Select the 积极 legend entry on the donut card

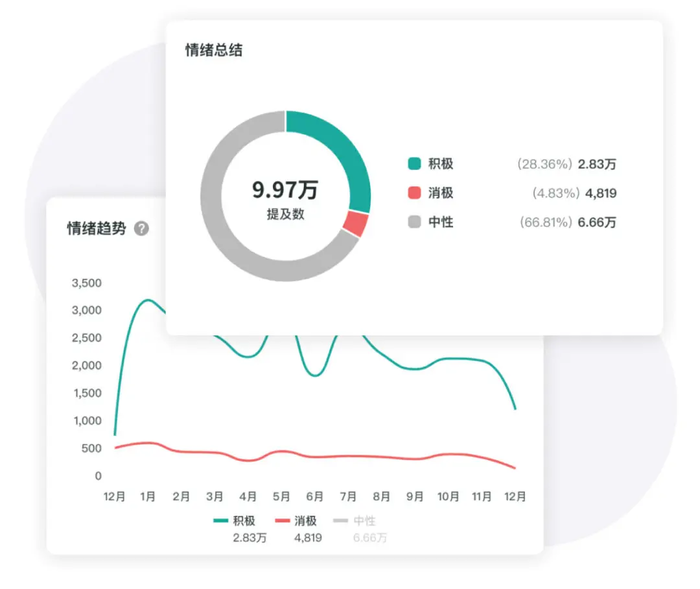coord(439,164)
